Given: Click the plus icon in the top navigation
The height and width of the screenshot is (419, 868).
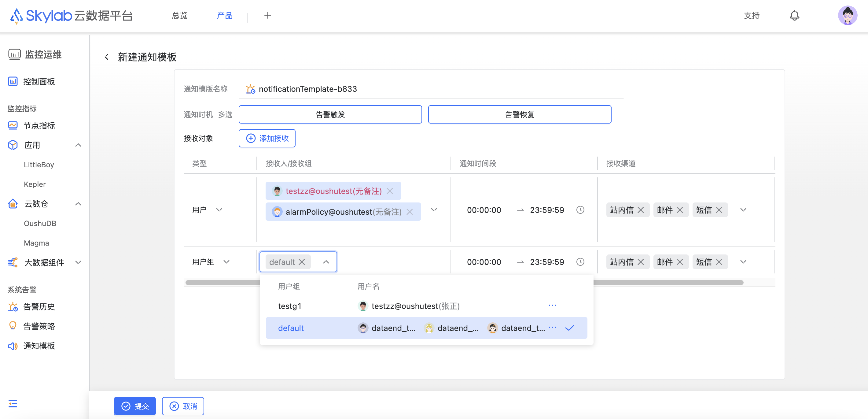Looking at the screenshot, I should click(267, 16).
